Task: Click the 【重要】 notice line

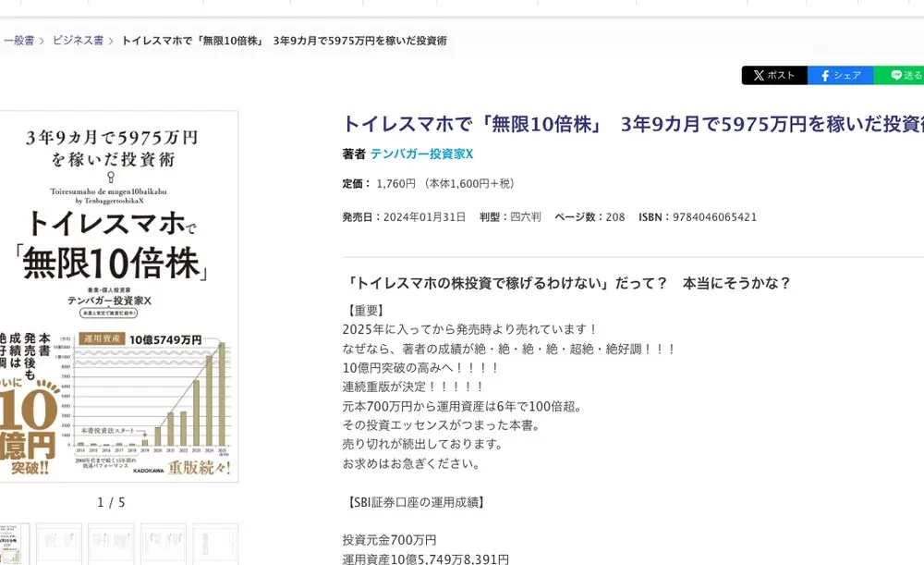Action: coord(365,311)
